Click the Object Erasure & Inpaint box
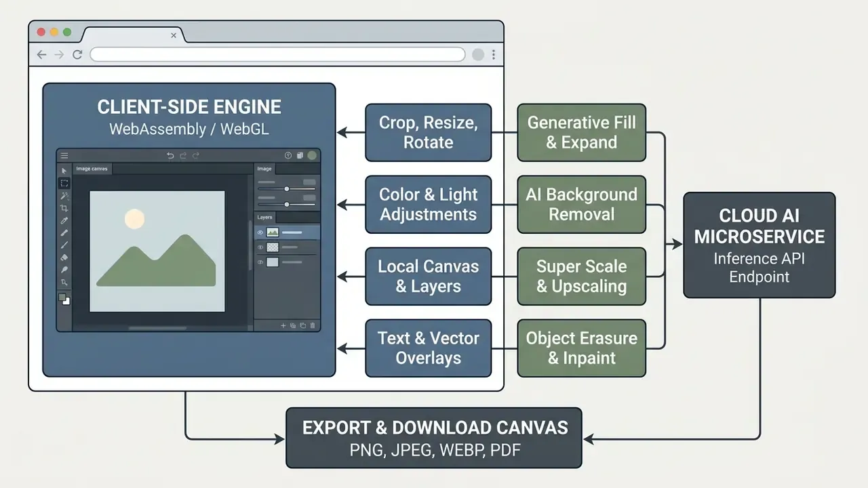Viewport: 868px width, 488px height. pyautogui.click(x=581, y=348)
